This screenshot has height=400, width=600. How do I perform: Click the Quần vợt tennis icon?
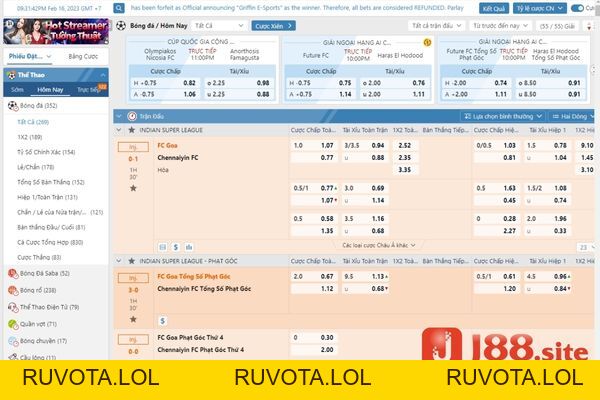point(13,324)
